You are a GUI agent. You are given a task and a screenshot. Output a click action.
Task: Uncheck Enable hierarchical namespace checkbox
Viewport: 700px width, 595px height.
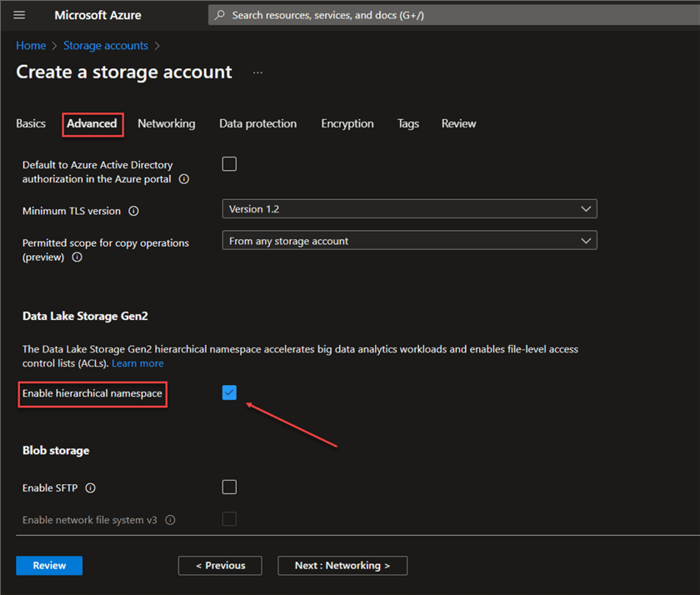coord(229,392)
